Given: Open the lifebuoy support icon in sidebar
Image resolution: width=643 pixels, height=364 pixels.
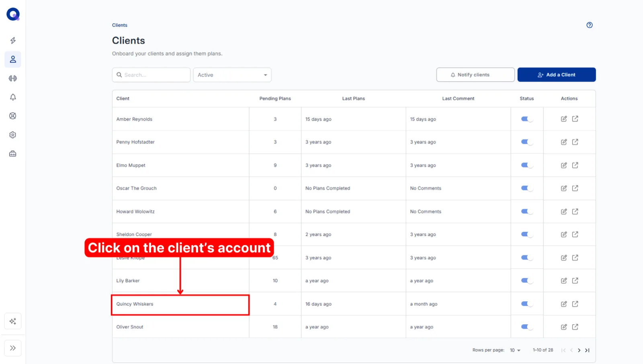Looking at the screenshot, I should (x=13, y=116).
